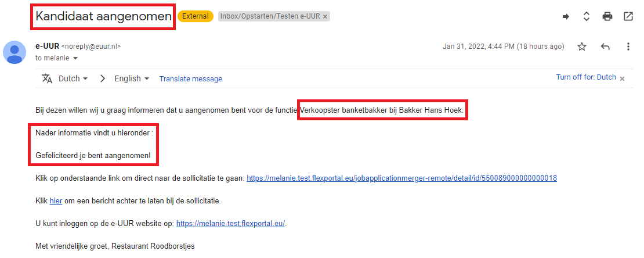Image resolution: width=644 pixels, height=258 pixels.
Task: Click the translate language icon
Action: click(47, 78)
